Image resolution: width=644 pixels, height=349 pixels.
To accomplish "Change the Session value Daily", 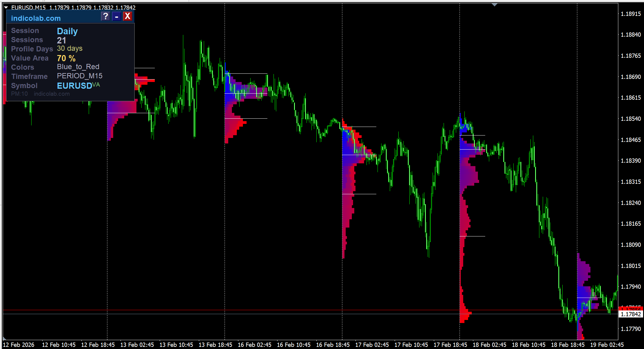I will point(67,31).
